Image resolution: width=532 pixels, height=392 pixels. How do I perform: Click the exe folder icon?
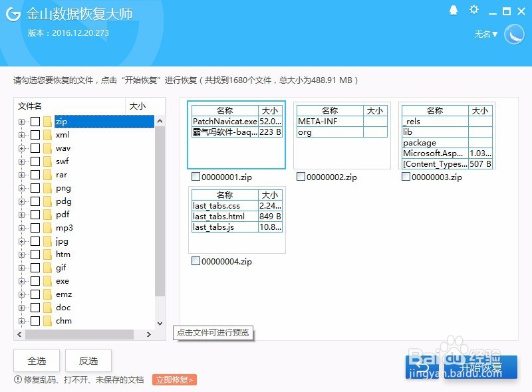(x=47, y=281)
